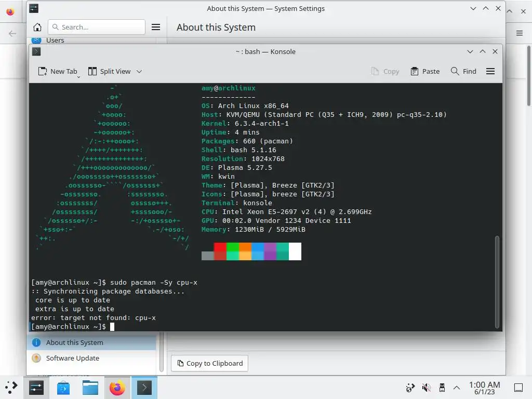Expand the Split View dropdown arrow
This screenshot has width=532, height=399.
[139, 71]
